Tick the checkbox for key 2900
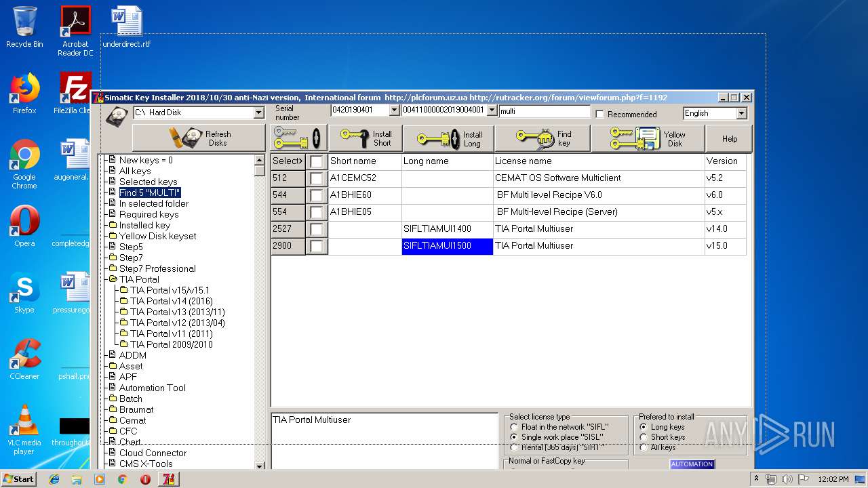This screenshot has width=868, height=488. [x=317, y=246]
